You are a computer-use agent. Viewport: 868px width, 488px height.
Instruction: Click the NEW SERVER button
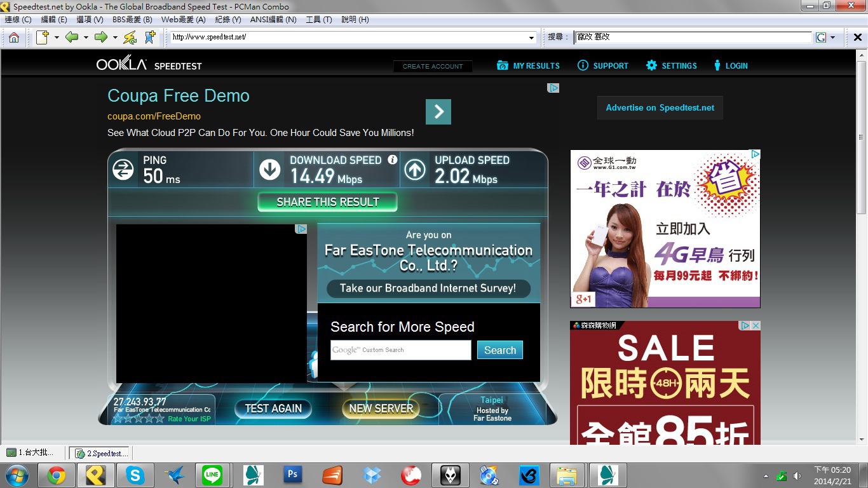(x=381, y=409)
